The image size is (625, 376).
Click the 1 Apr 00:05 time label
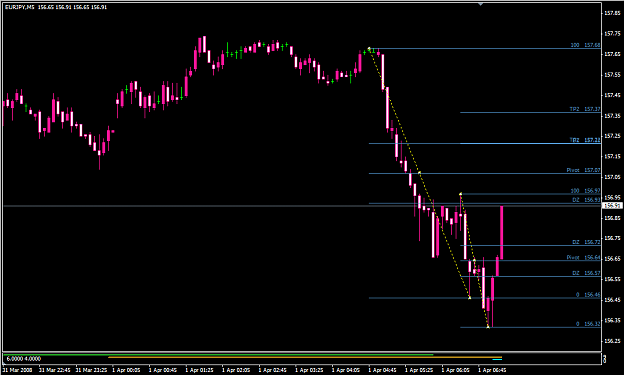[126, 370]
